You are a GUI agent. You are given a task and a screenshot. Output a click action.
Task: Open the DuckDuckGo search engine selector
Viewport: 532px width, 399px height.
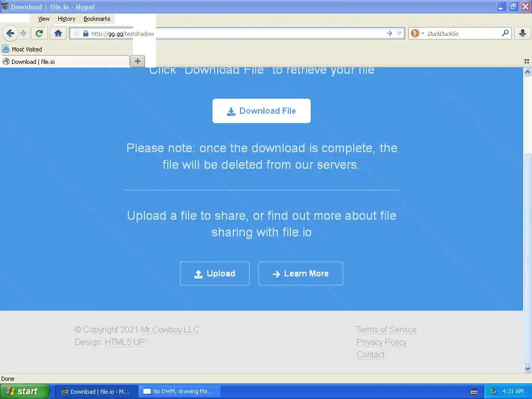point(417,33)
